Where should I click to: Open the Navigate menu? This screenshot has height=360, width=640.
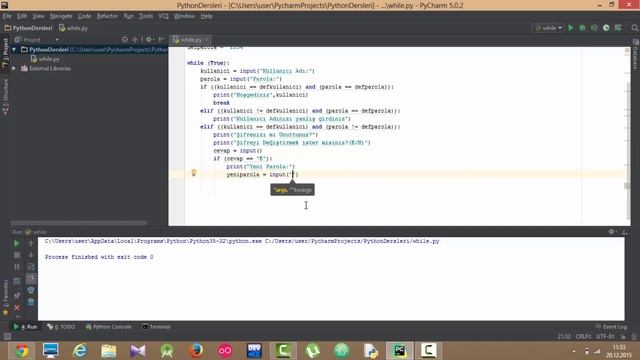pos(61,16)
